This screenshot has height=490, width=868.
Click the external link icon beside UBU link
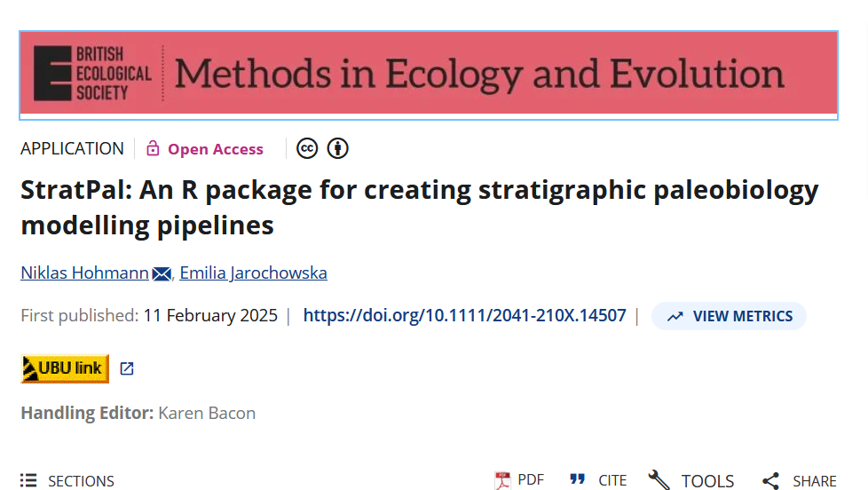(x=127, y=368)
